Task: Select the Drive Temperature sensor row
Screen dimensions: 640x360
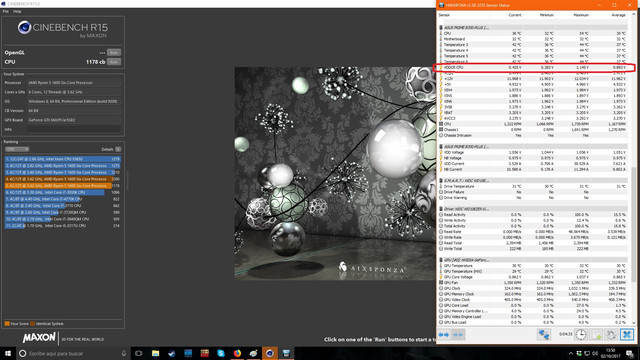Action: click(x=533, y=186)
